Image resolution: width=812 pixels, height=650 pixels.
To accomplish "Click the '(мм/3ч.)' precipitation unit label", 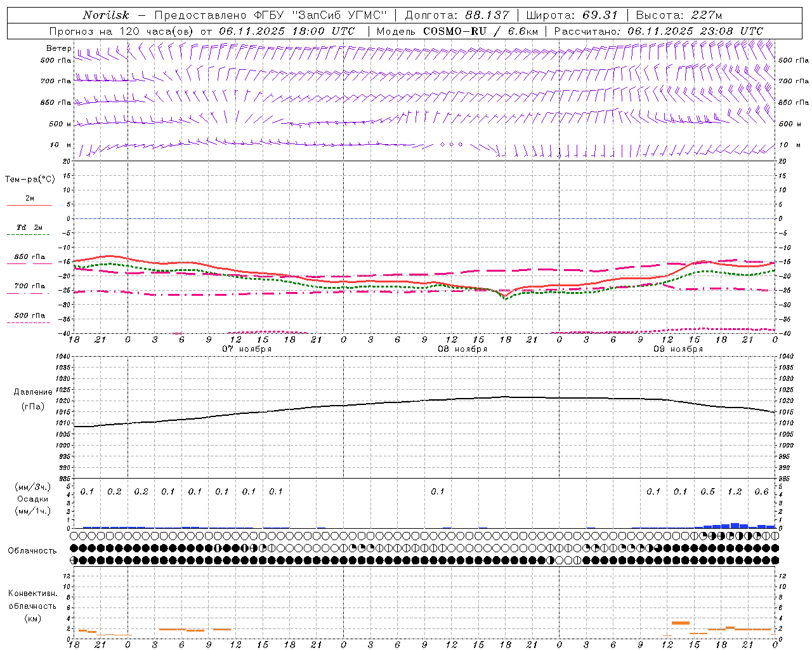I will (x=33, y=487).
